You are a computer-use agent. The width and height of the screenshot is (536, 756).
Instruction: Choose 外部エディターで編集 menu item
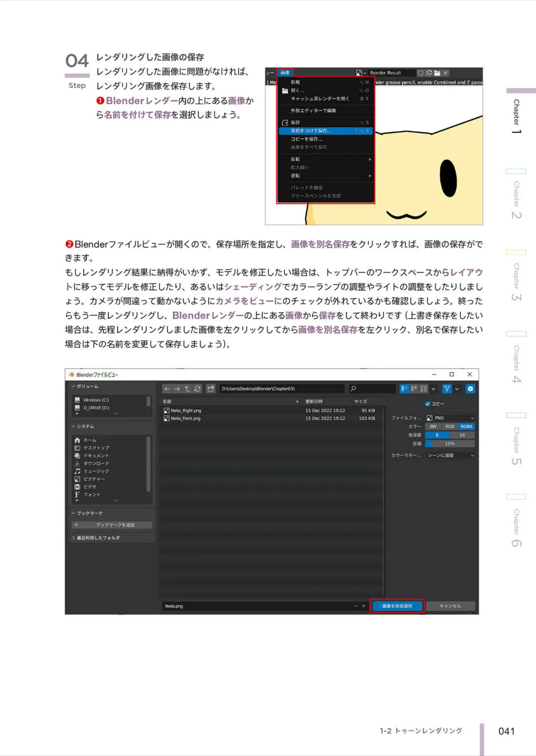pos(325,110)
